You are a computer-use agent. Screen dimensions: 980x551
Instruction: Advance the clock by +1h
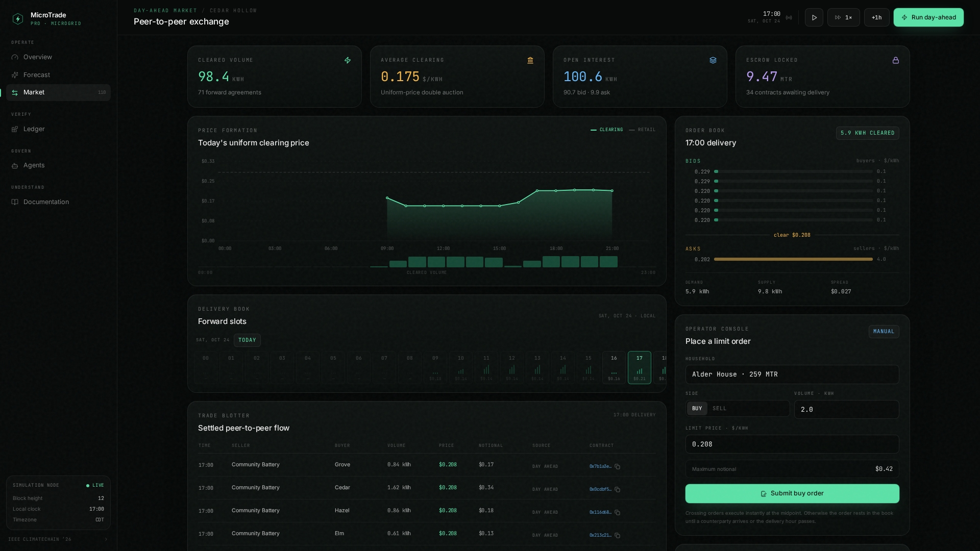[x=877, y=17]
